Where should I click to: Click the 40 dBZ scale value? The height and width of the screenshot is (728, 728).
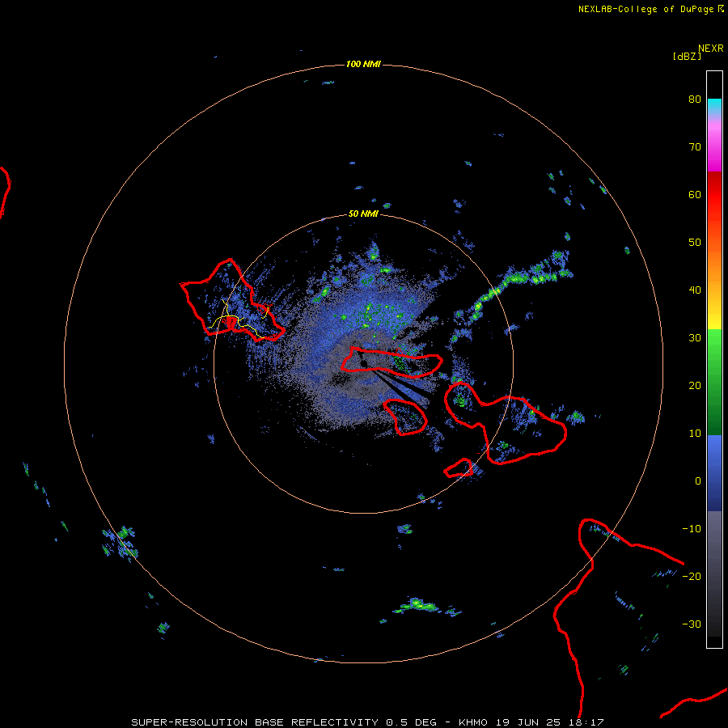[695, 290]
